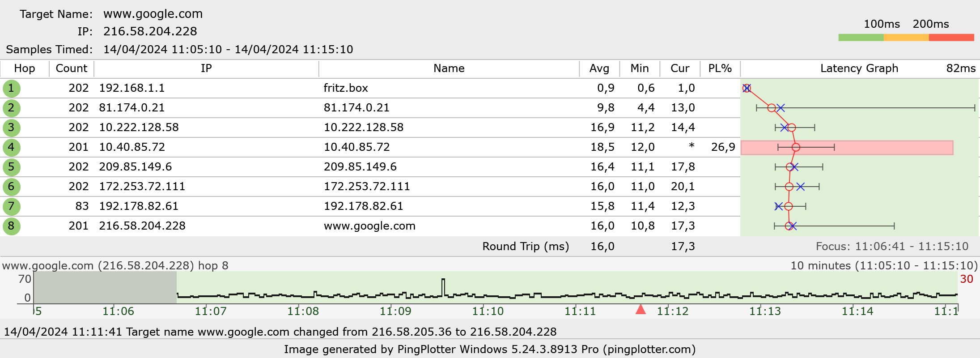Click the green hop 1 circle icon
Image resolution: width=980 pixels, height=358 pixels.
[11, 88]
